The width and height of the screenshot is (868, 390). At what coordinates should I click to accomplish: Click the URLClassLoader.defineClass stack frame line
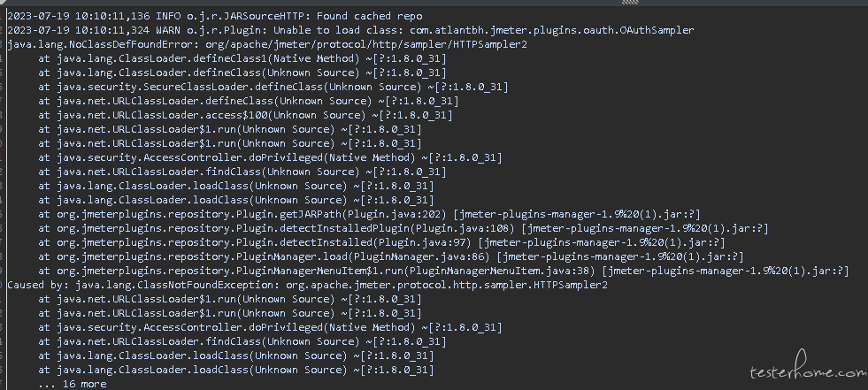point(249,101)
